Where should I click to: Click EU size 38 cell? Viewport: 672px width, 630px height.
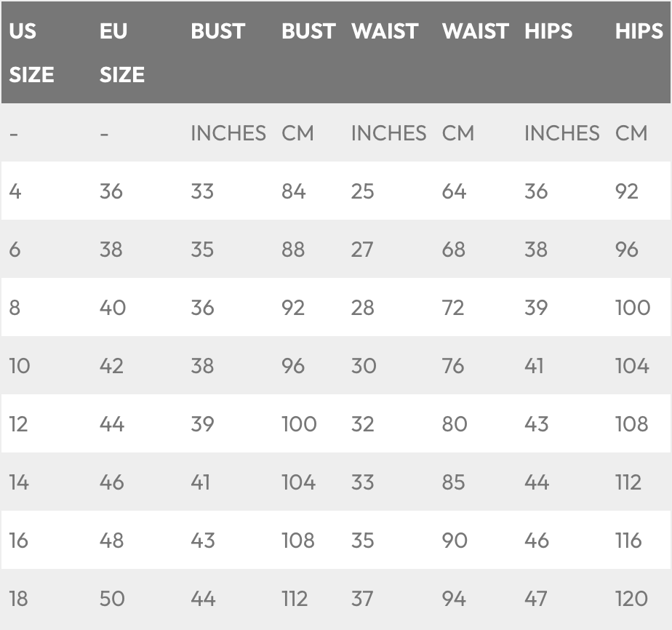click(x=112, y=250)
